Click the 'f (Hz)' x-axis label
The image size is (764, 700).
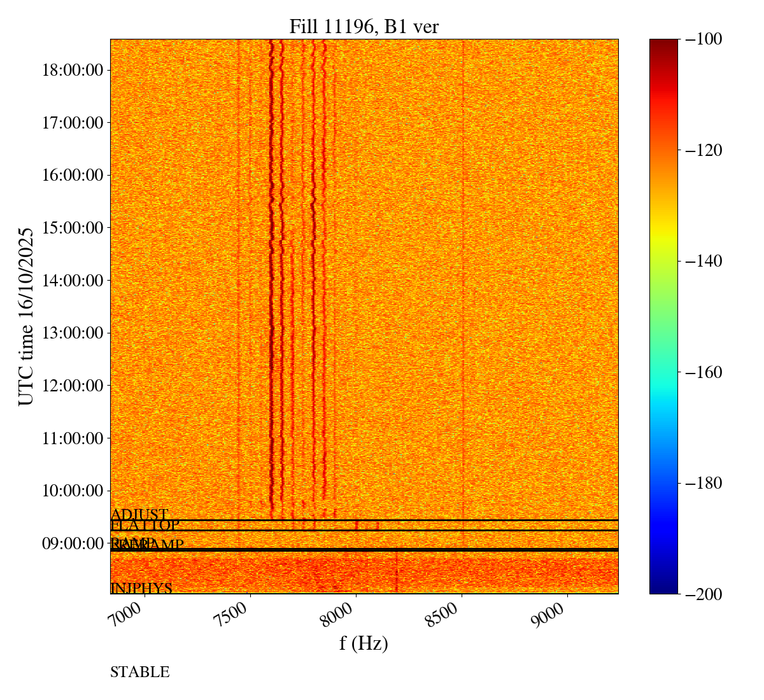(364, 643)
